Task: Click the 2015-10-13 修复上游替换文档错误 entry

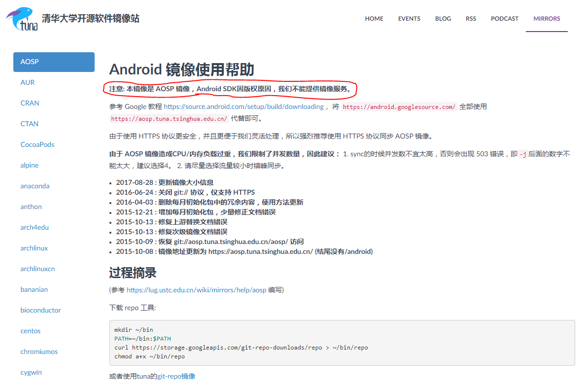Action: point(172,222)
